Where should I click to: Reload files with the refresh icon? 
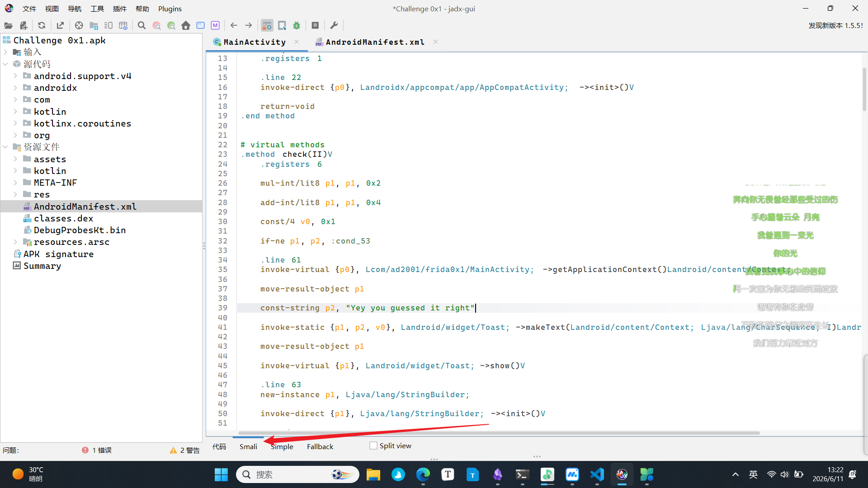point(42,25)
